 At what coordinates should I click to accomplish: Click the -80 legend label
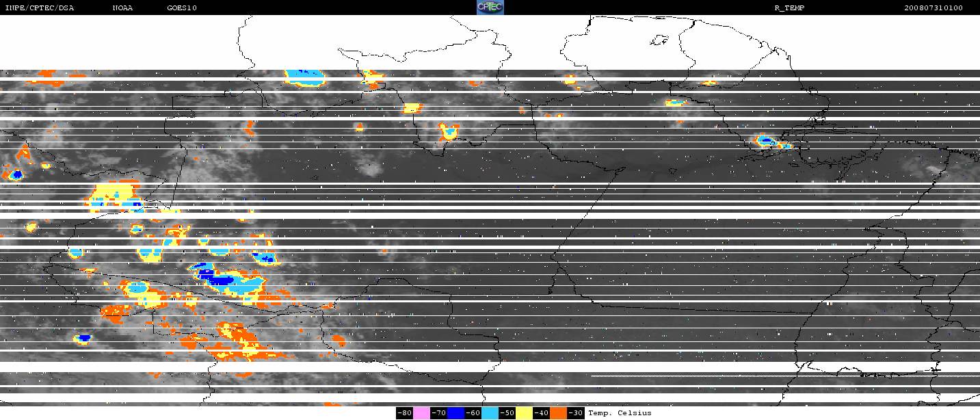(404, 413)
